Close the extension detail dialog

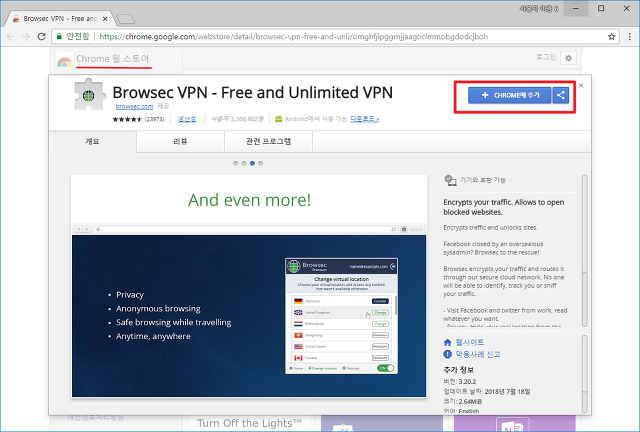581,85
